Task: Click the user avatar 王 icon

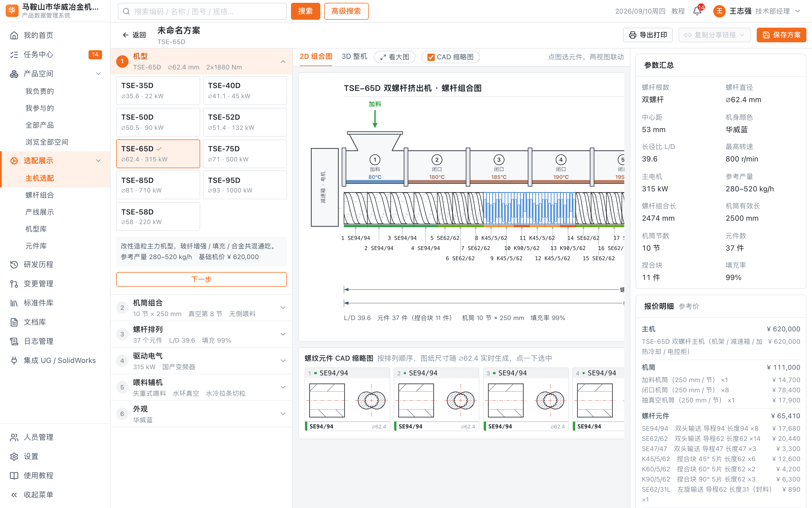Action: pyautogui.click(x=719, y=11)
